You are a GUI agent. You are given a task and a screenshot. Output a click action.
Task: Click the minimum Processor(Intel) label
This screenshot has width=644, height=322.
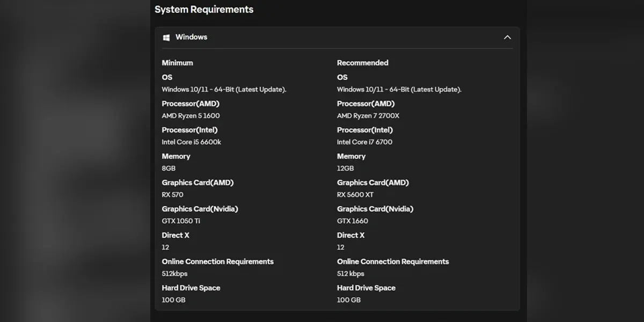coord(189,130)
